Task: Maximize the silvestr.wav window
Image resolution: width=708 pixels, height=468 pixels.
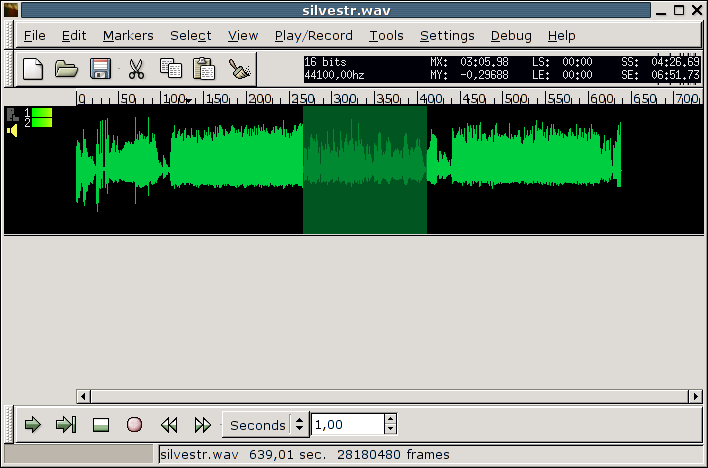Action: [x=679, y=10]
